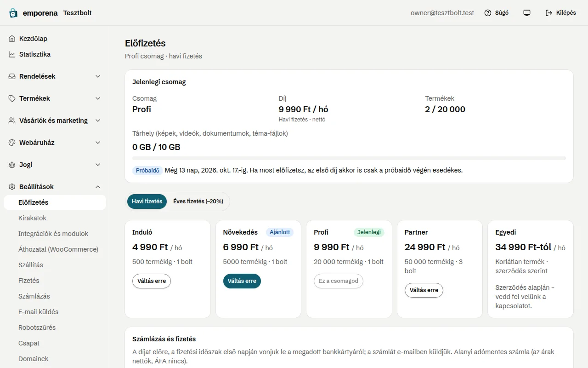This screenshot has width=588, height=368.
Task: Click the Rendelések inbox icon
Action: coord(12,76)
